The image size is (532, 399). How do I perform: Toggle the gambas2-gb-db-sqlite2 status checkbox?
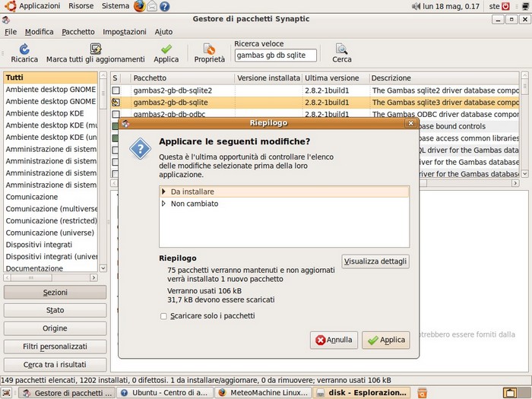[116, 90]
